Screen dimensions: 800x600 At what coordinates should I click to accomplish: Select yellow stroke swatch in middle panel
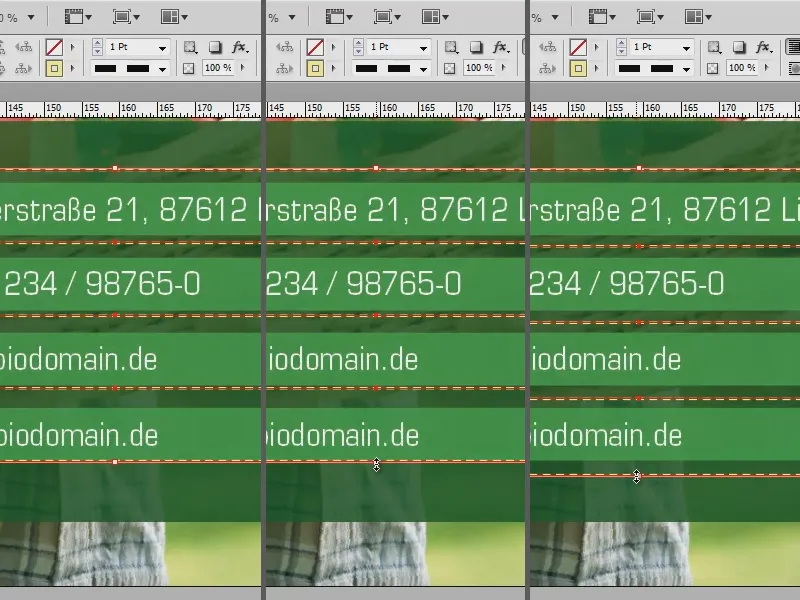(315, 68)
